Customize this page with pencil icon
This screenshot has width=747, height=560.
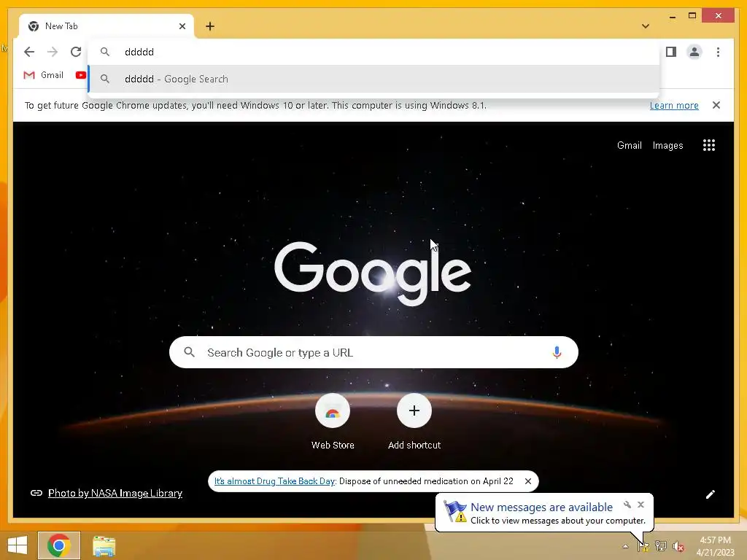[x=711, y=494]
